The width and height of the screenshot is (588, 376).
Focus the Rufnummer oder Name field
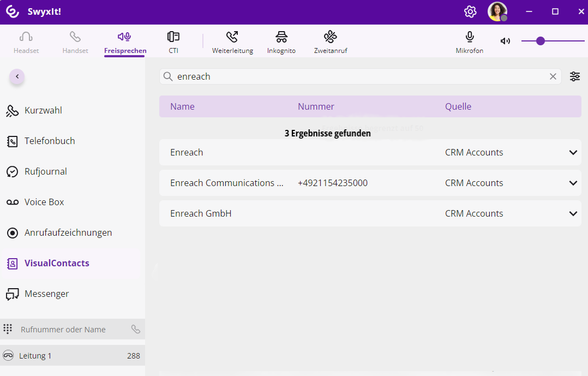point(73,330)
